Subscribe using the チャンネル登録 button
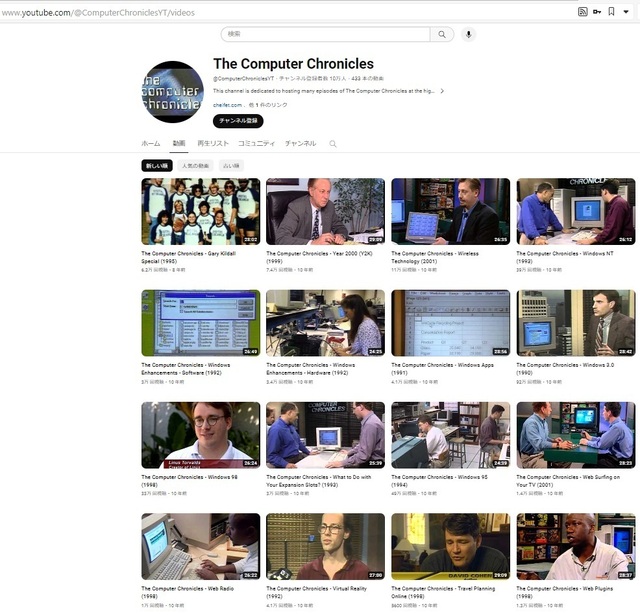Screen dimensions: 640x615 [238, 121]
